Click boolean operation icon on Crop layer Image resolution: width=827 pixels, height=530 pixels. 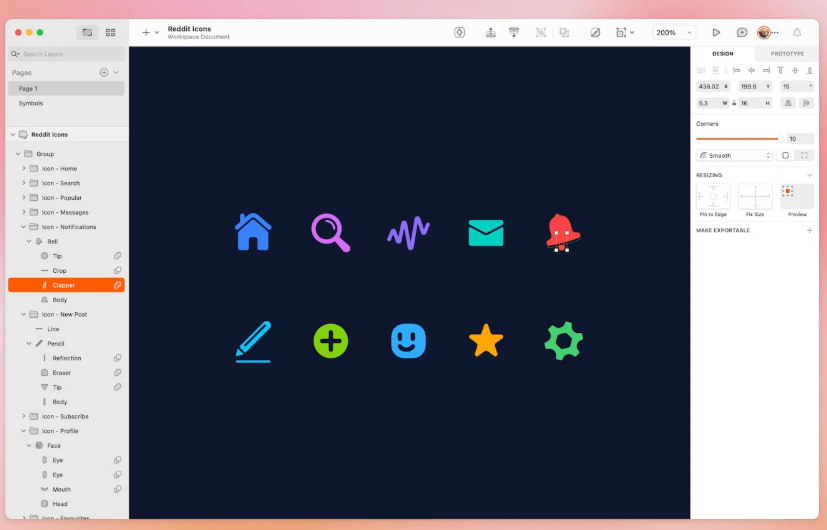point(118,271)
